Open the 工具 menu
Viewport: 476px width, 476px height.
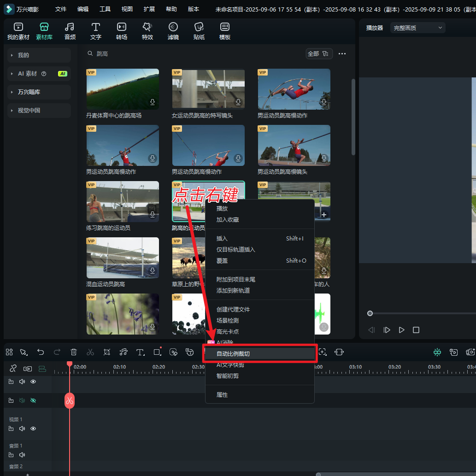click(x=105, y=9)
